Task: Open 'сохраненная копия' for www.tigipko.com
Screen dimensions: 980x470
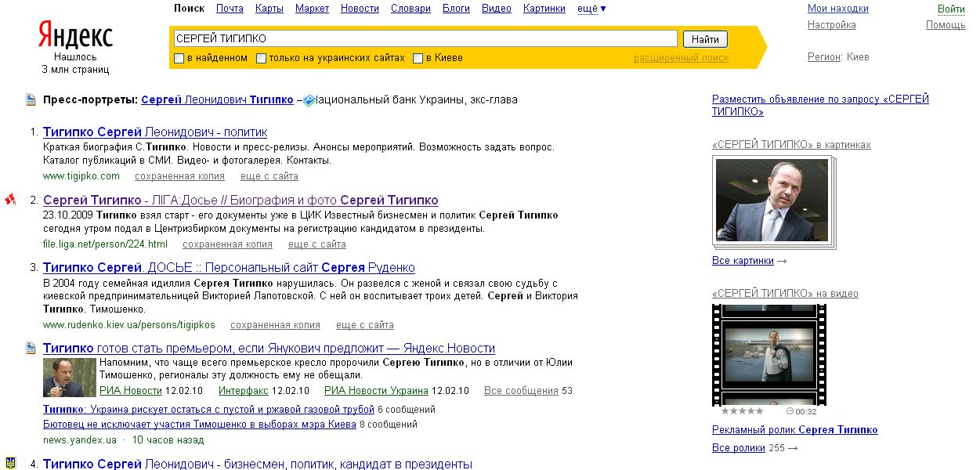Action: click(179, 176)
